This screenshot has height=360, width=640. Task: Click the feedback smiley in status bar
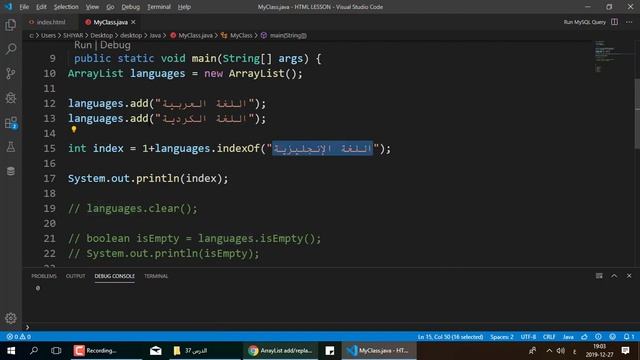pos(613,337)
